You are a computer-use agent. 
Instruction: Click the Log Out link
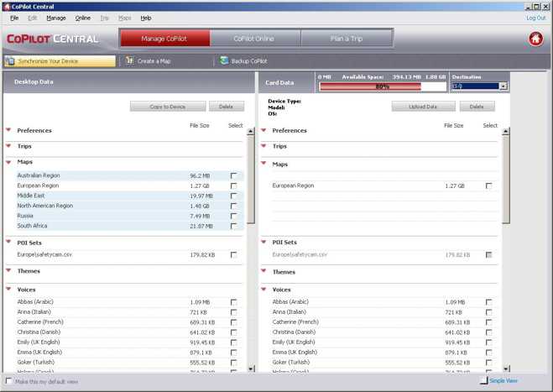[536, 18]
